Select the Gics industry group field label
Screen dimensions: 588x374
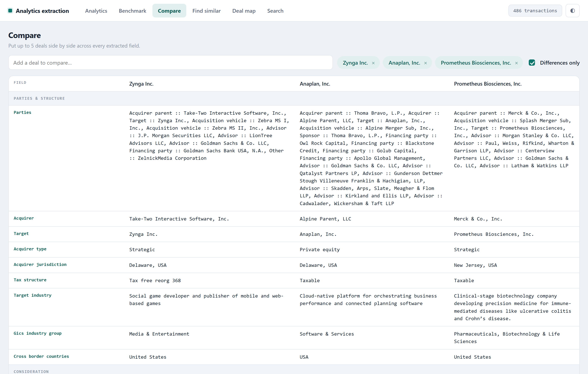38,333
